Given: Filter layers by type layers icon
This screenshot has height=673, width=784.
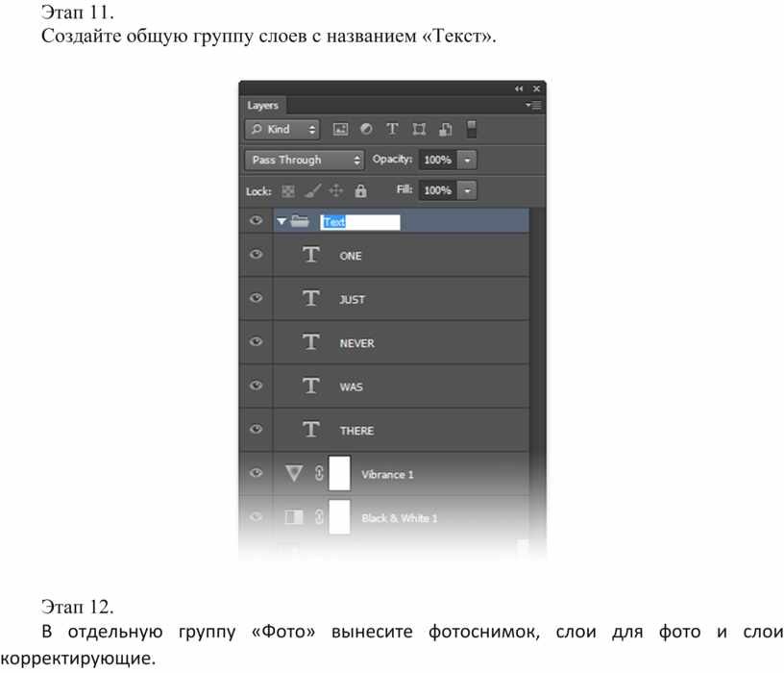Looking at the screenshot, I should click(x=392, y=129).
